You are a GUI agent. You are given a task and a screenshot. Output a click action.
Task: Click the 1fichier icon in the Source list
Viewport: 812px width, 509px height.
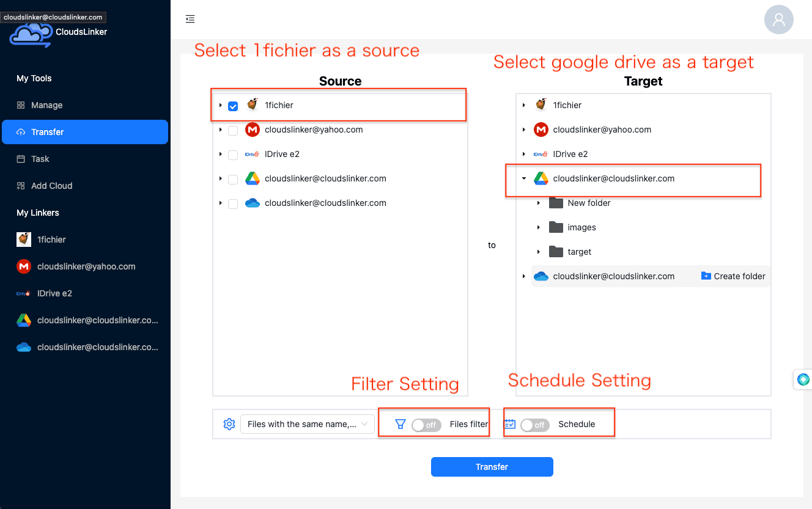[x=252, y=105]
